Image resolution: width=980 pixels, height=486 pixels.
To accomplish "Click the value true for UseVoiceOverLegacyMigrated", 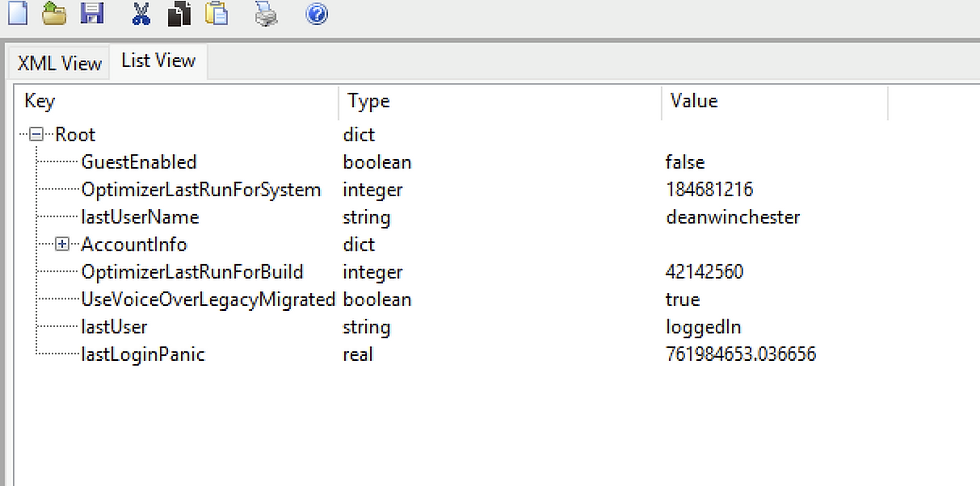I will point(682,299).
